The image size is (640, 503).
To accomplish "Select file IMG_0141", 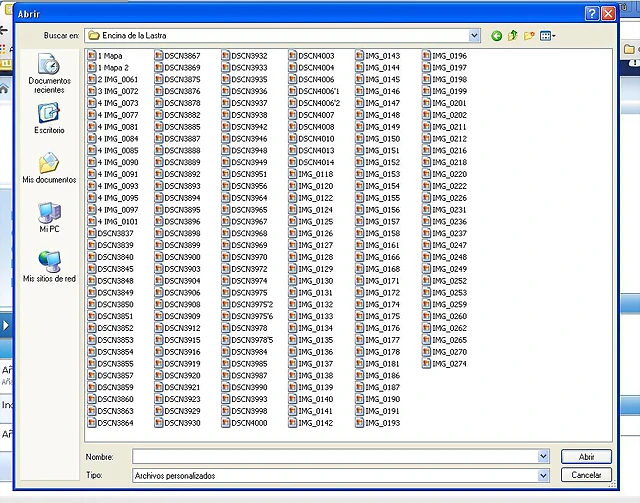I will coord(311,411).
